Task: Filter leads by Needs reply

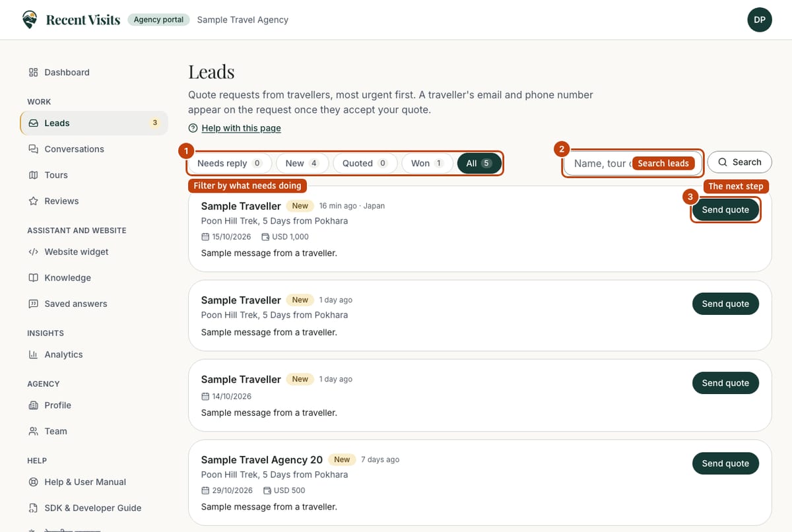Action: [x=230, y=163]
